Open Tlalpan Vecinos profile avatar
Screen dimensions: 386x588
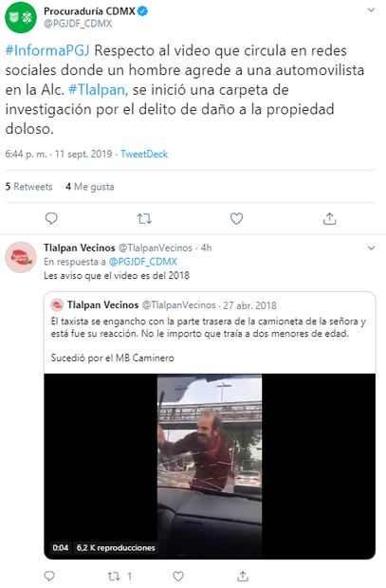(21, 257)
